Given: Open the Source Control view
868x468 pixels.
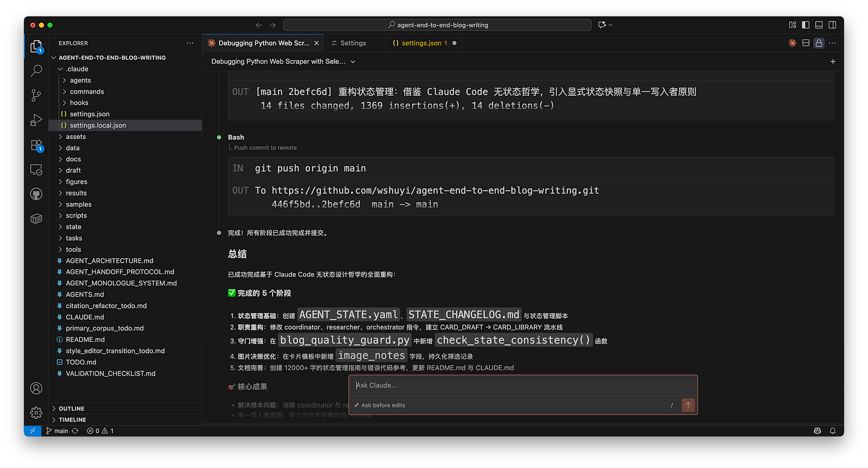Looking at the screenshot, I should click(x=36, y=95).
